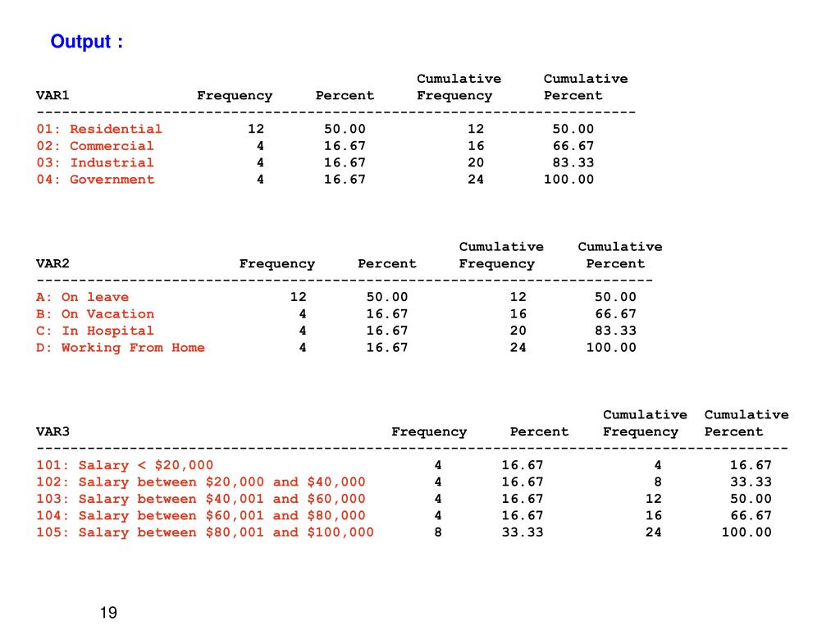Select the VAR1 table header
The image size is (840, 630).
coord(52,95)
